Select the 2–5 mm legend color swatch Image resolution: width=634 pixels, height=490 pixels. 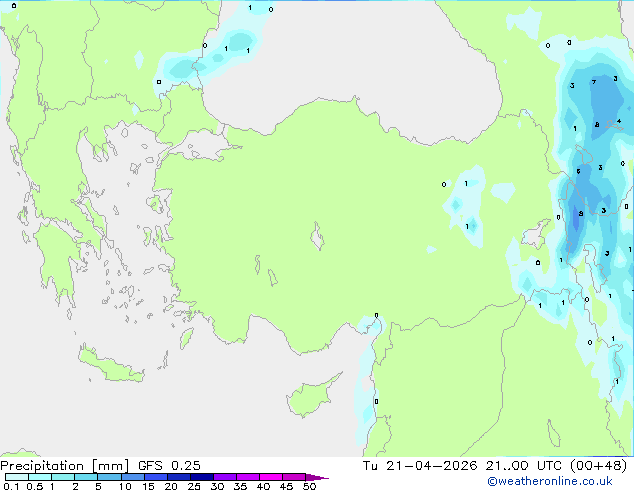click(86, 477)
